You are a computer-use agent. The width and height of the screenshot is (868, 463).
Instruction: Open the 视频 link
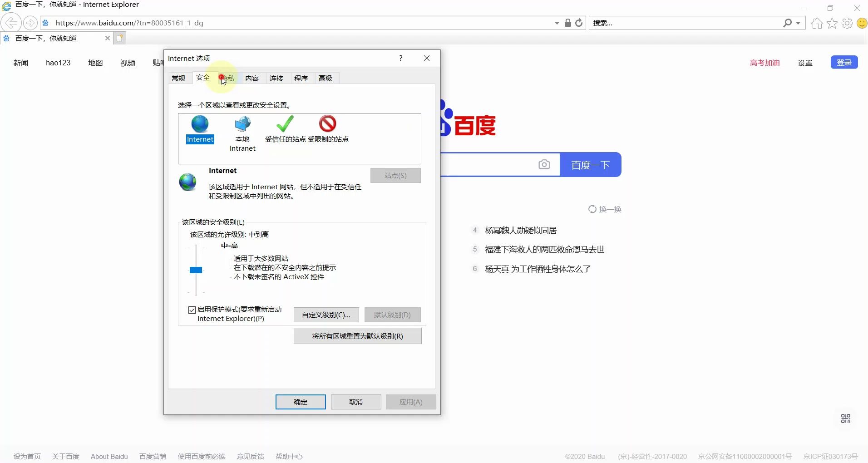(x=128, y=63)
